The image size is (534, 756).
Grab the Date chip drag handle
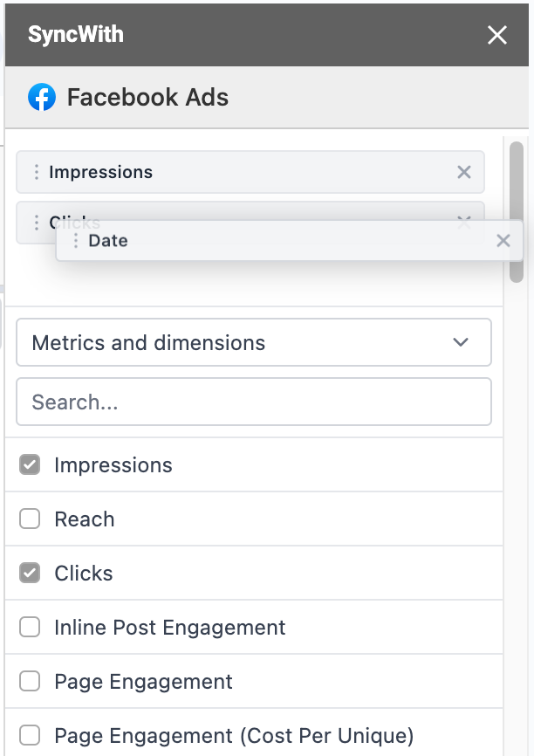point(76,241)
